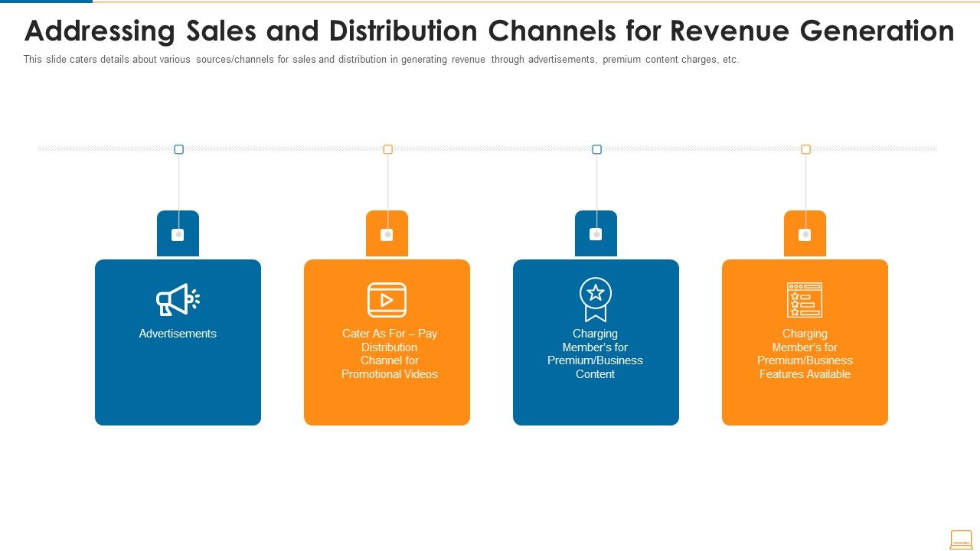Click blue tag tab above Premium Content card

pos(596,233)
